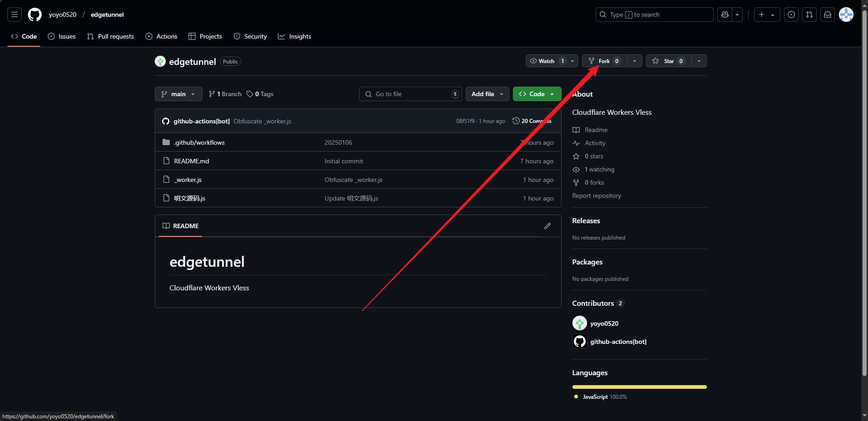
Task: Open the Tags list showing 0 tags
Action: [260, 94]
